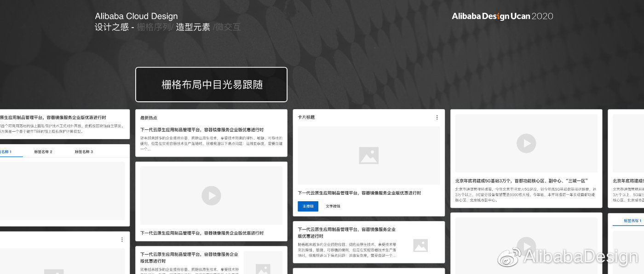This screenshot has height=274, width=644.
Task: Click the 栅格布局中目光易跟随 title box
Action: [x=211, y=85]
